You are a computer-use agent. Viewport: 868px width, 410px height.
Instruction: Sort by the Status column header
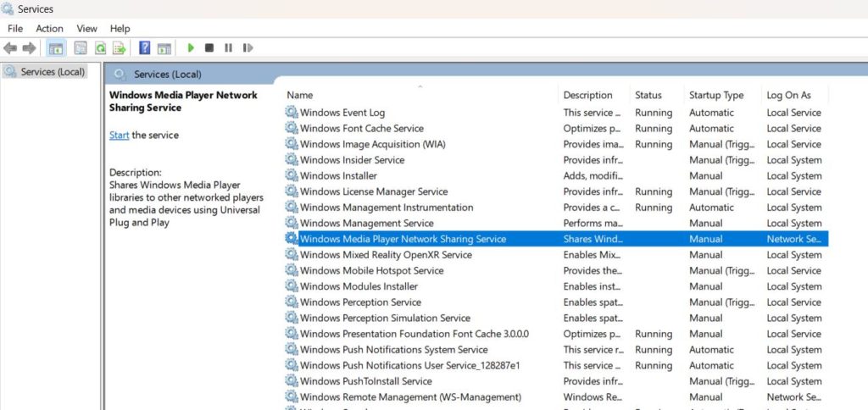coord(648,95)
